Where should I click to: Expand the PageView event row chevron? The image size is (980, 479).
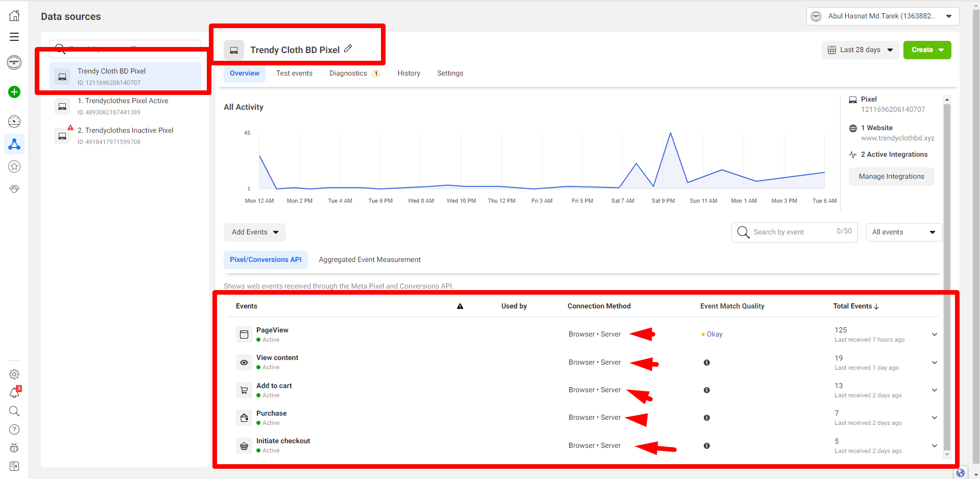(x=935, y=334)
